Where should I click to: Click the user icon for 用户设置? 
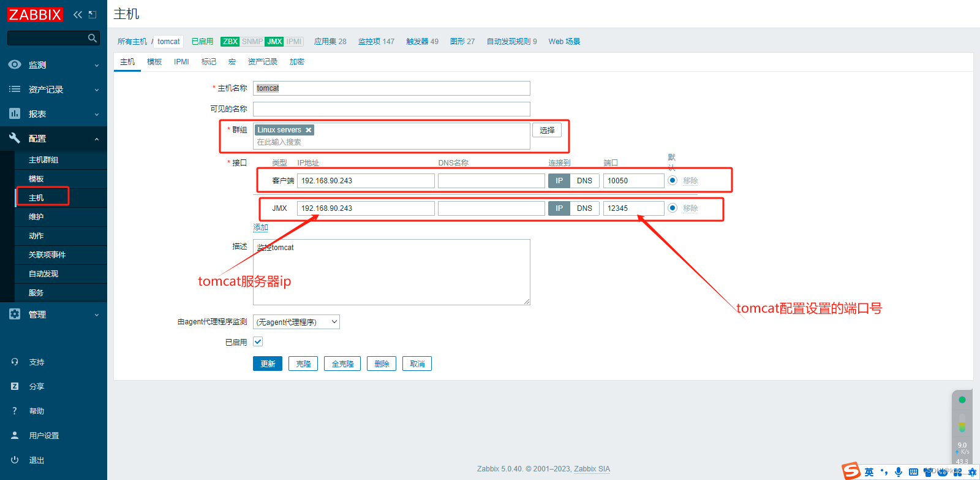point(15,435)
